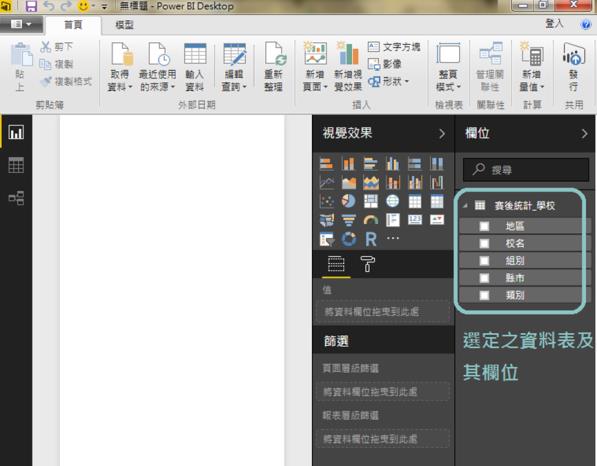This screenshot has width=597, height=466.
Task: Select the funnel chart visual
Action: [x=348, y=220]
